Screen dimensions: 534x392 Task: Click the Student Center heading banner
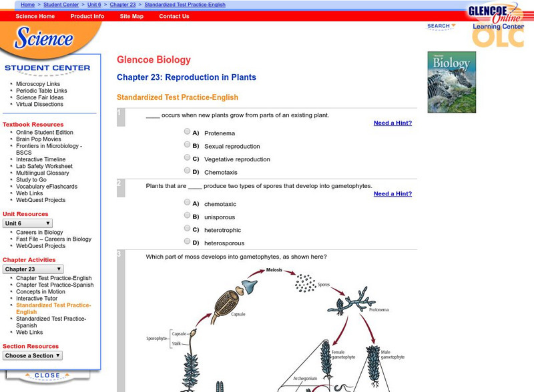tap(48, 67)
